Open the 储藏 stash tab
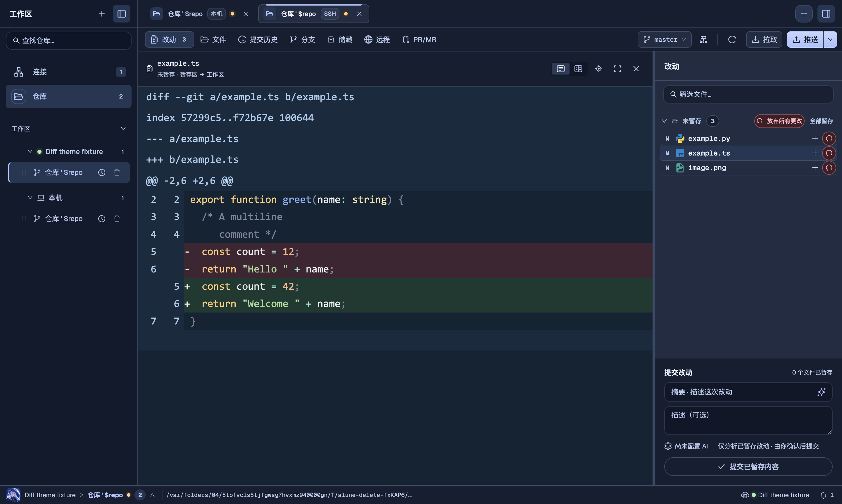The width and height of the screenshot is (842, 504). click(340, 40)
